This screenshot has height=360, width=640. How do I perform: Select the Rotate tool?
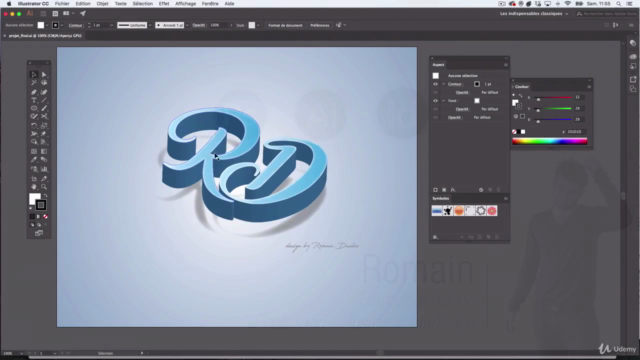pyautogui.click(x=34, y=126)
